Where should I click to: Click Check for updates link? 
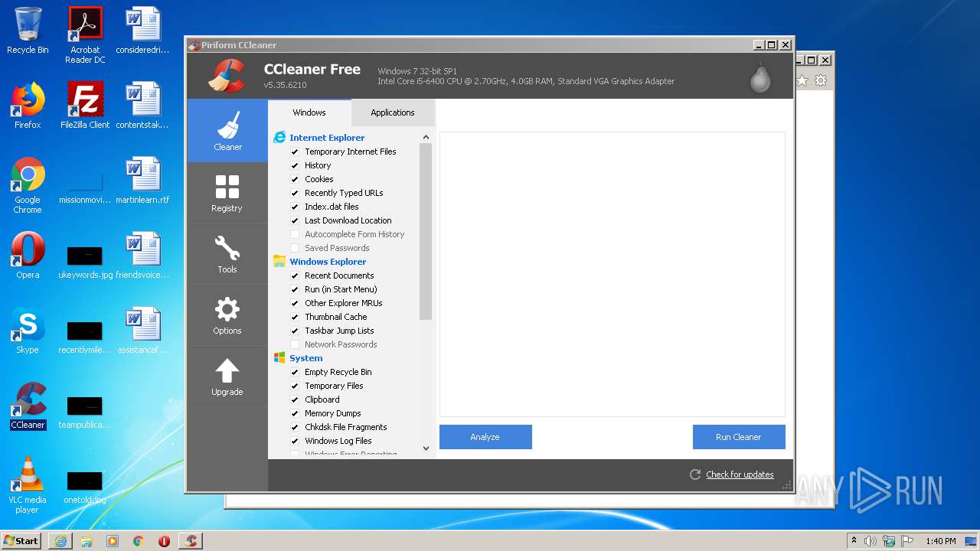(740, 474)
